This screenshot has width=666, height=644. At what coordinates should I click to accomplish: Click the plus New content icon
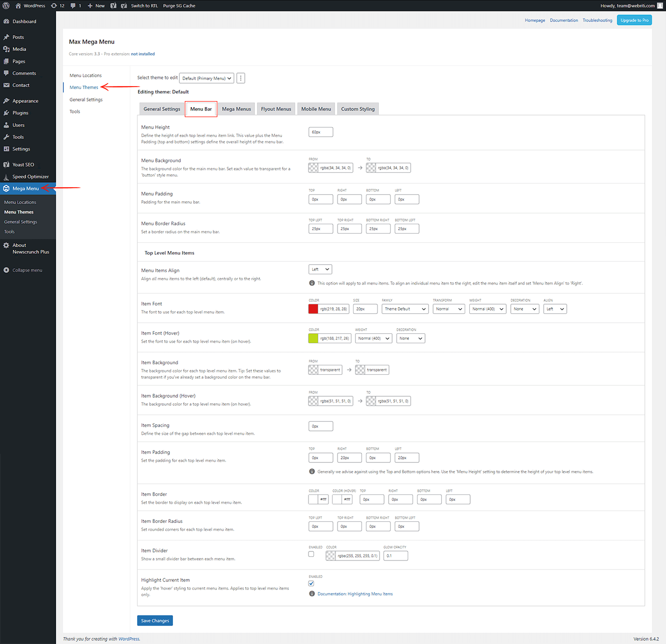point(90,6)
